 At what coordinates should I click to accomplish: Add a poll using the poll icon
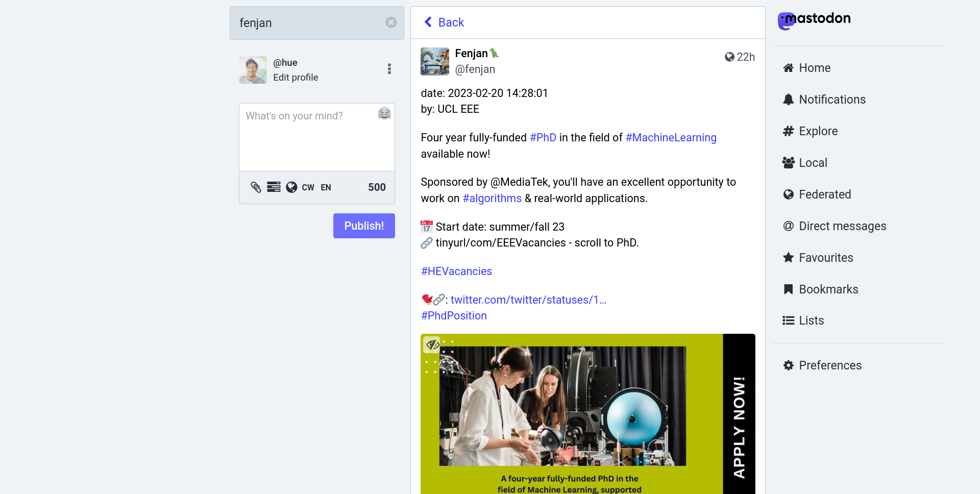click(x=274, y=187)
